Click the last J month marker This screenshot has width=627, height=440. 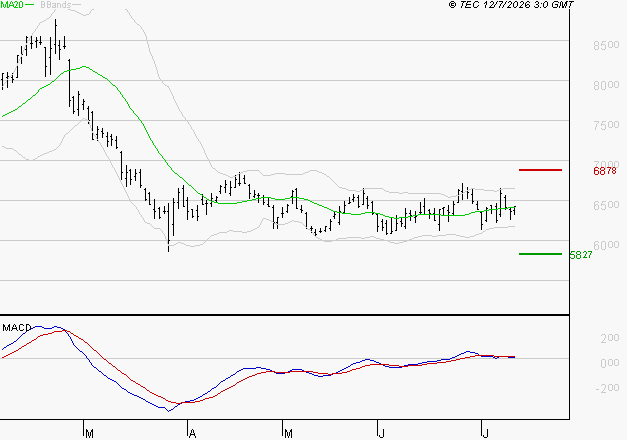click(486, 434)
